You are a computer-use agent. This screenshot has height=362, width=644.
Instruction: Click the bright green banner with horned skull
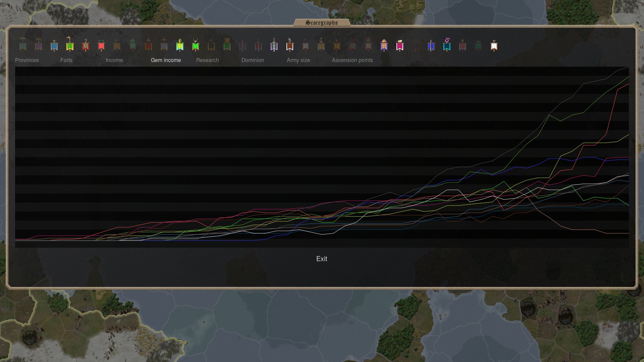coord(196,45)
